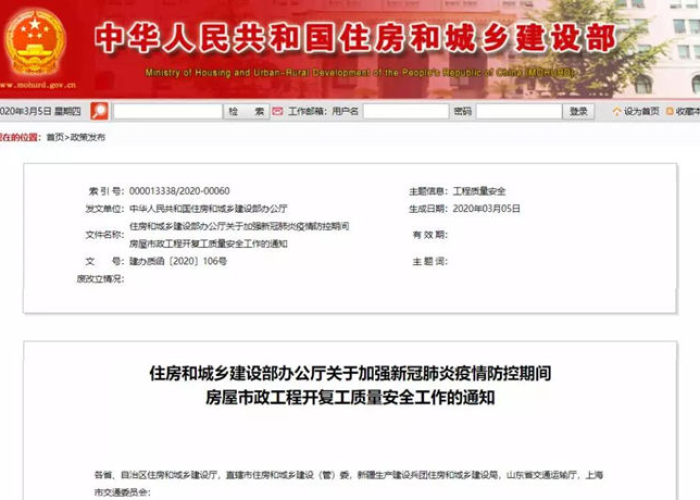
Task: Select 工程质量安全 topic value
Action: 479,191
